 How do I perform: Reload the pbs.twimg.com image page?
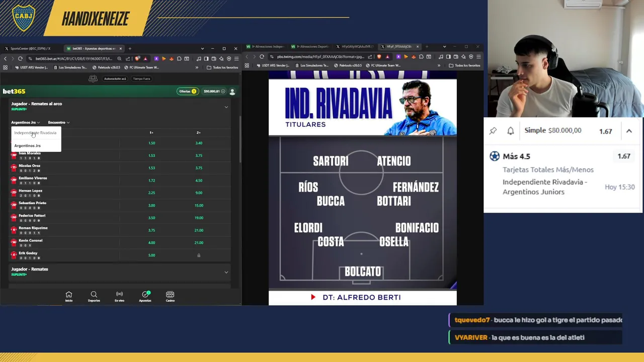tap(262, 57)
